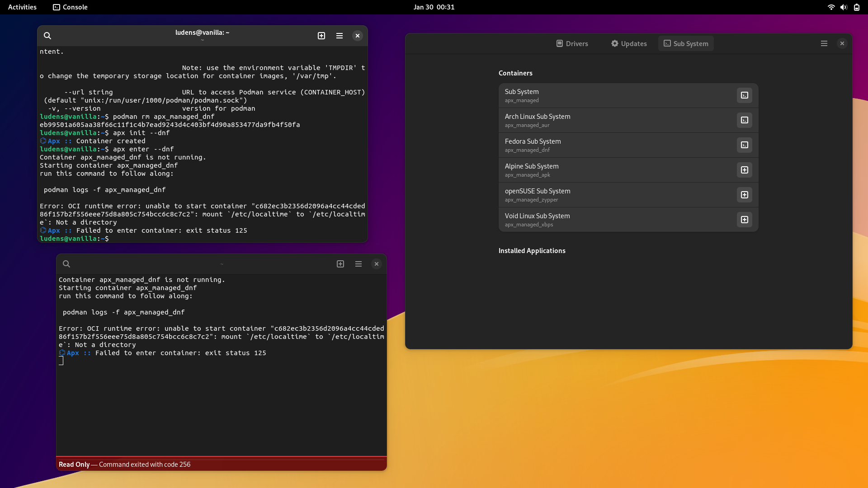Open the Arch Linux Sub System console

click(x=745, y=120)
